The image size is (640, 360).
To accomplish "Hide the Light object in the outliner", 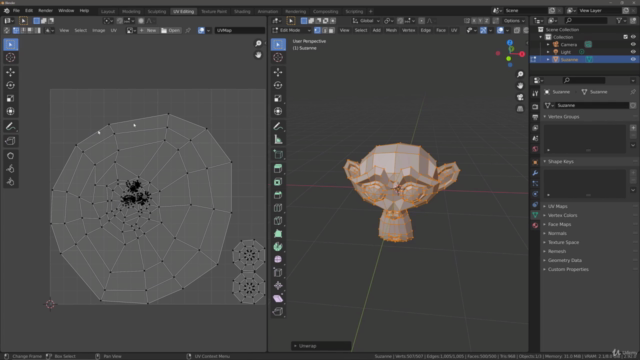I will point(633,52).
